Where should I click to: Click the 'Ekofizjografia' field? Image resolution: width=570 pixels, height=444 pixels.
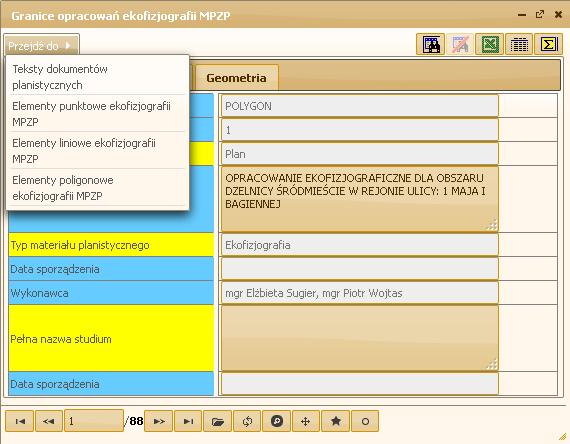click(360, 245)
